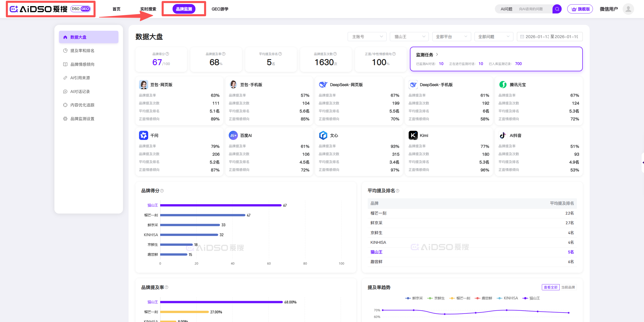Switch trend chart to 当前品牌
Screen dimensions: 644x322
[x=568, y=287]
